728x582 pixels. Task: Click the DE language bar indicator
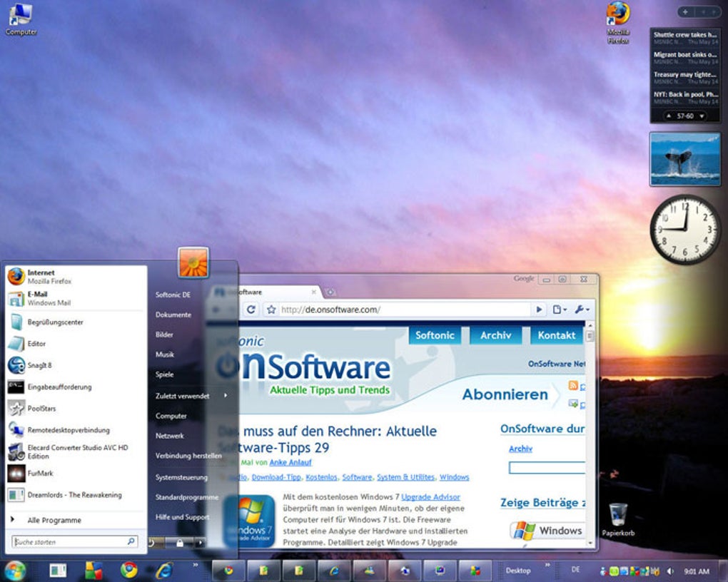pos(575,569)
